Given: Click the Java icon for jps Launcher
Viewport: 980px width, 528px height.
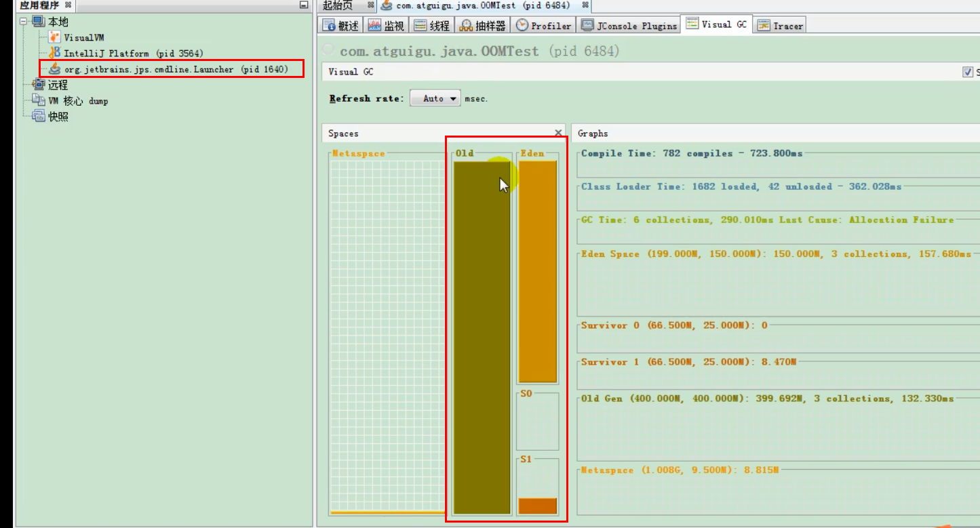Looking at the screenshot, I should tap(54, 69).
